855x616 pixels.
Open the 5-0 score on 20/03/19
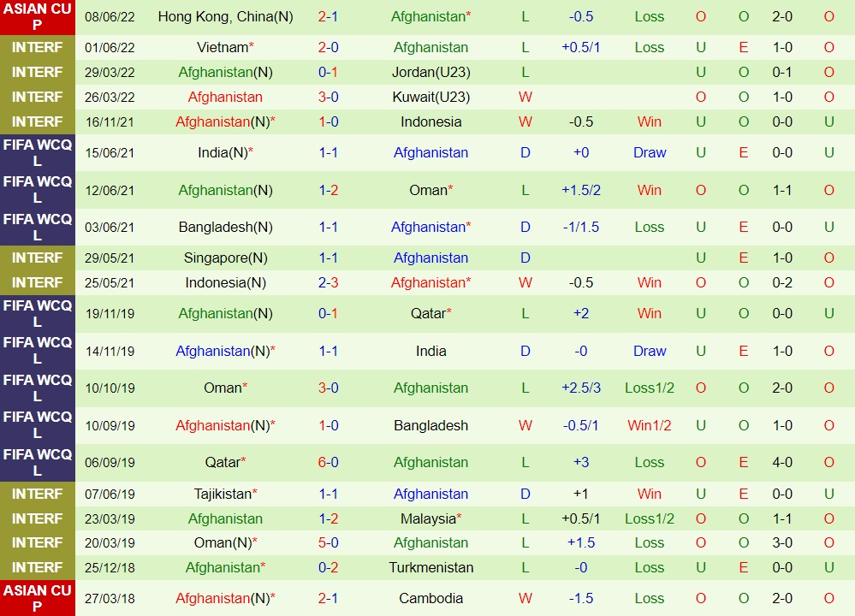click(328, 543)
